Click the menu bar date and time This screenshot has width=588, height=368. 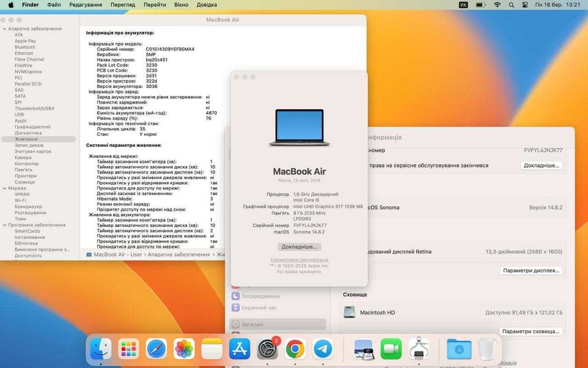pos(557,5)
